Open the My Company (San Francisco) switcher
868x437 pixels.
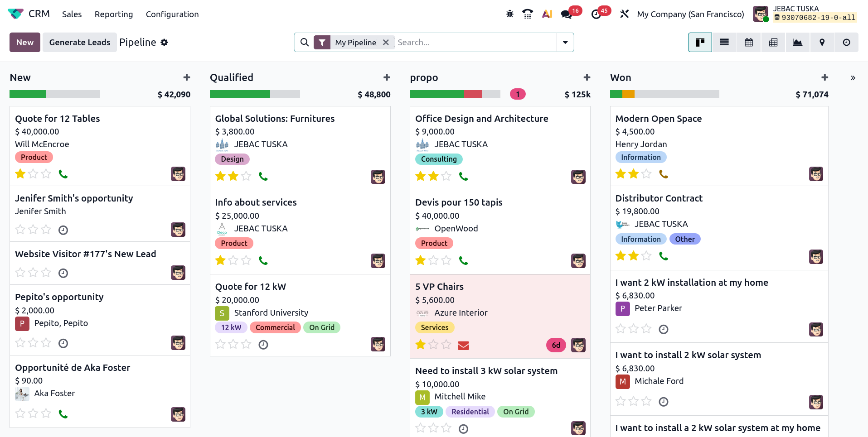click(x=690, y=14)
